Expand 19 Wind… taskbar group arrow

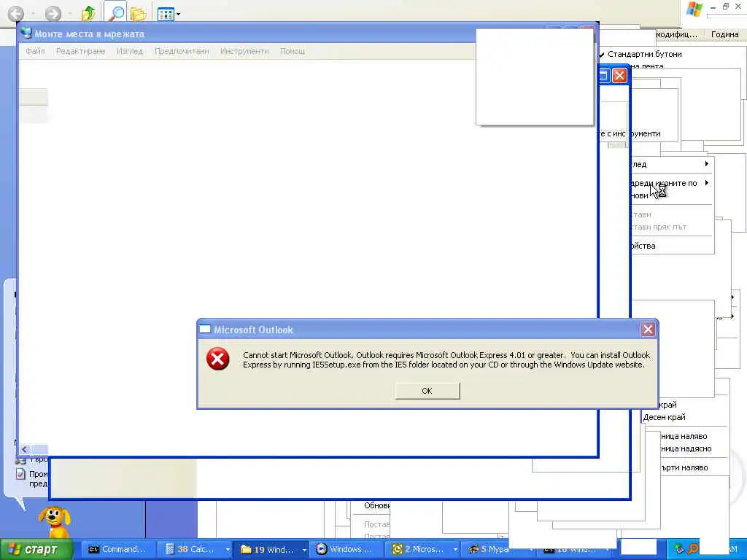(x=304, y=550)
